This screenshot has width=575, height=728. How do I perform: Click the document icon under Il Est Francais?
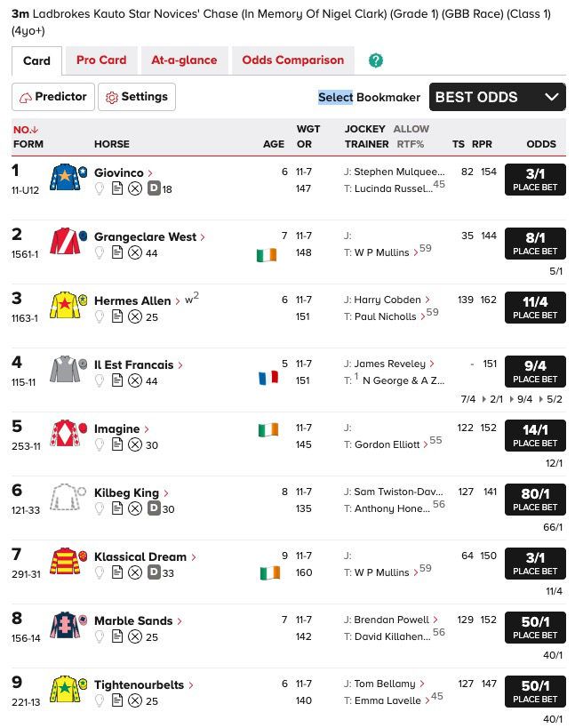(x=117, y=380)
